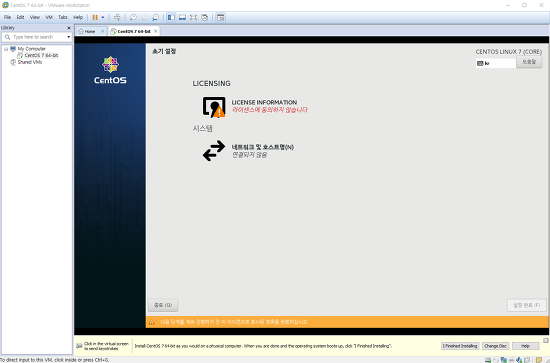Close the Home tab
The image size is (550, 363).
[x=102, y=31]
